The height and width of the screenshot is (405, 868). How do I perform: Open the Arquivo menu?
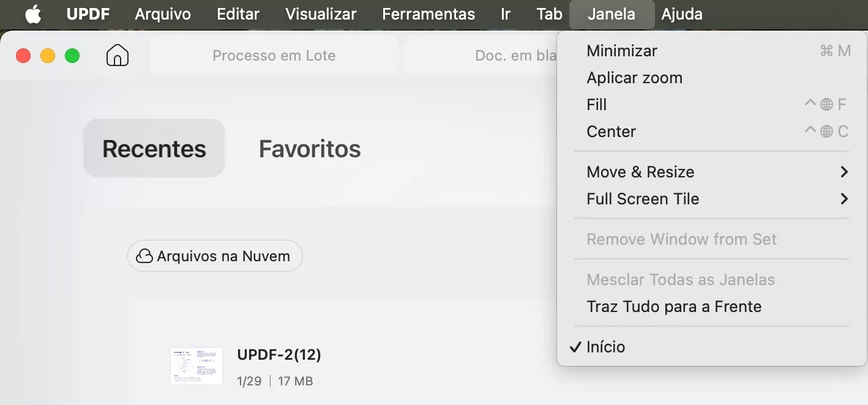pos(163,14)
